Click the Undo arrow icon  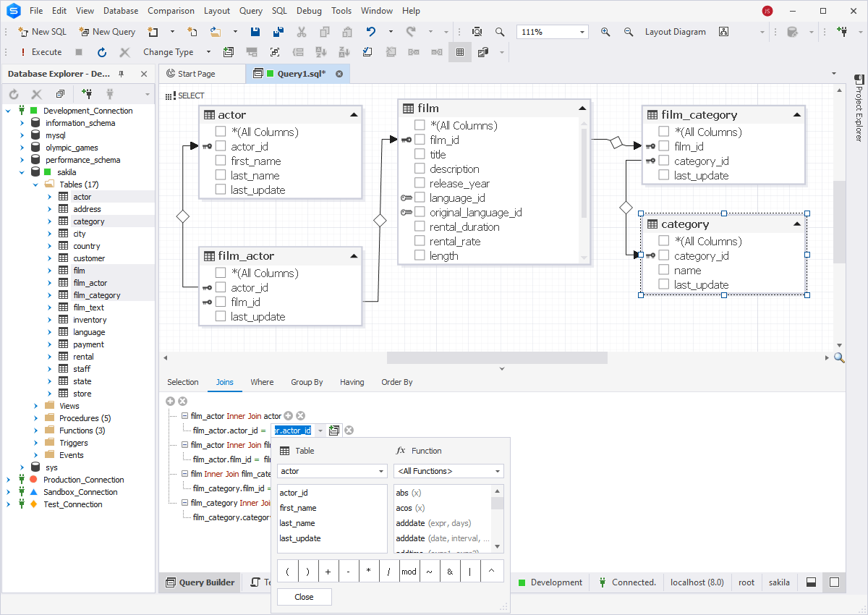point(371,32)
